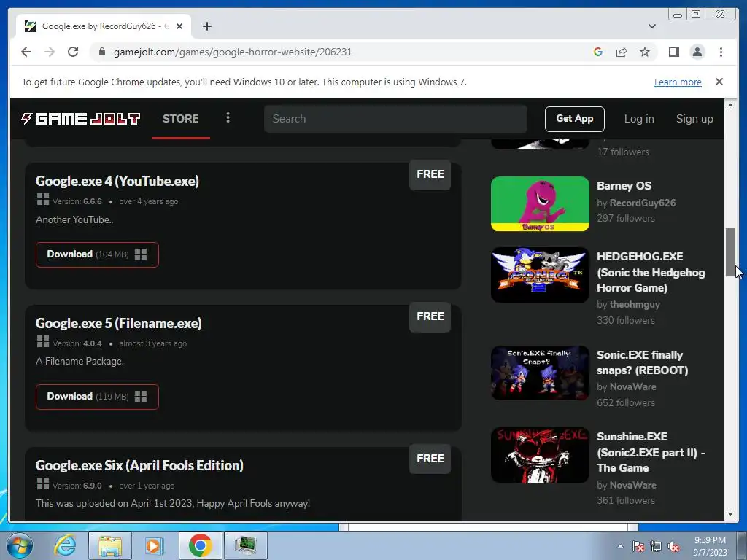Image resolution: width=747 pixels, height=560 pixels.
Task: Select text 'Another YouTube..'
Action: [x=74, y=219]
